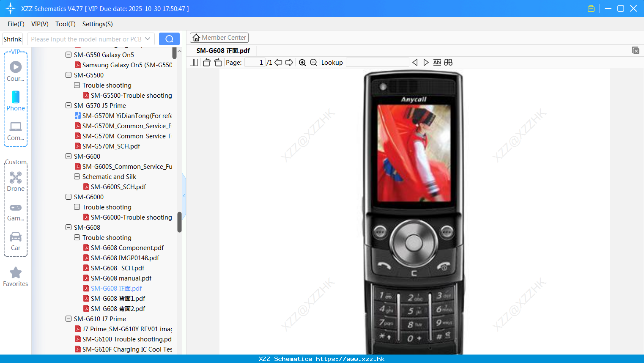Collapse Trouble shooting under SM-G608

(x=77, y=237)
